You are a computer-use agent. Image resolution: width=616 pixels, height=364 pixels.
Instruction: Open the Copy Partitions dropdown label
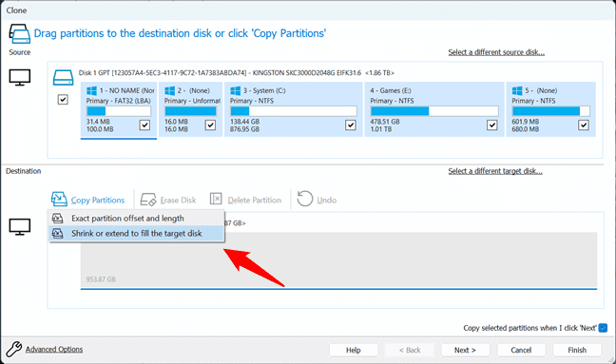pos(98,201)
